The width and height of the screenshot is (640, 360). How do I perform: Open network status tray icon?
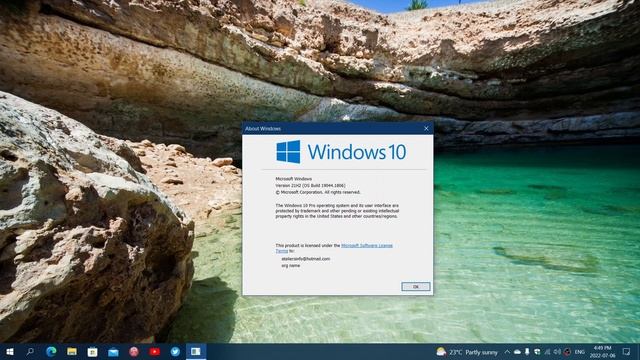point(547,352)
